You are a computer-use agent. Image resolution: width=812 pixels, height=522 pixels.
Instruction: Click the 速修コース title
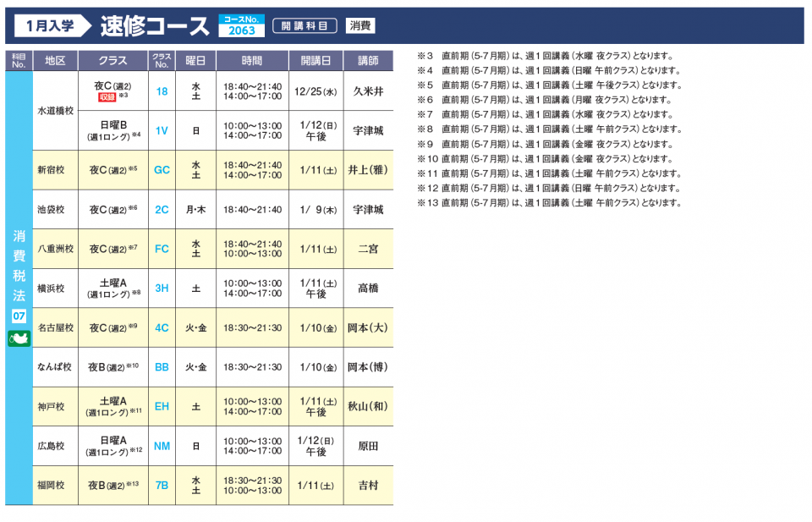pyautogui.click(x=155, y=26)
